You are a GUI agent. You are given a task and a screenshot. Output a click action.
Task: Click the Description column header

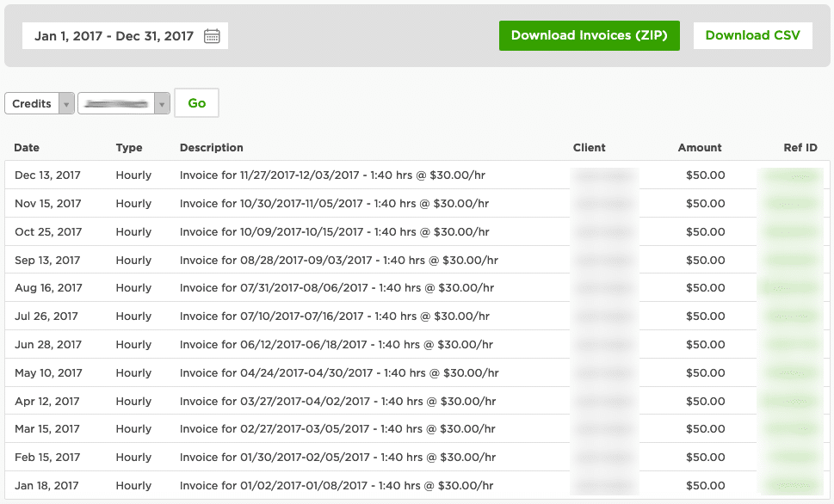pyautogui.click(x=212, y=148)
